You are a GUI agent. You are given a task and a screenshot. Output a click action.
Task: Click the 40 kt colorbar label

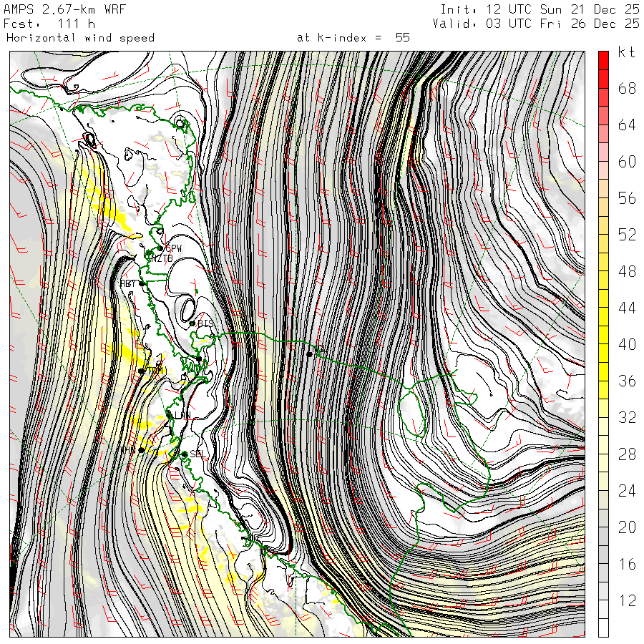[x=627, y=345]
